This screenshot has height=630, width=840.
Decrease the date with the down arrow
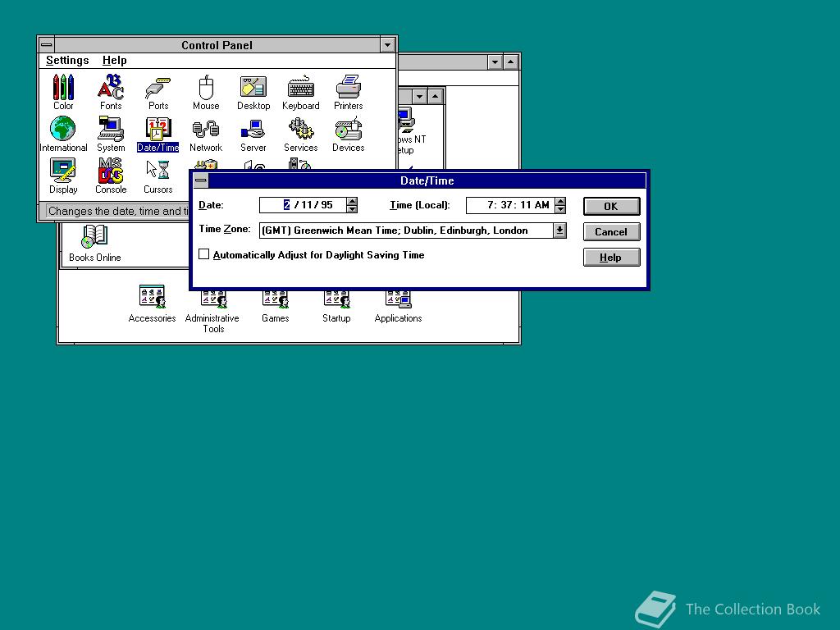[x=352, y=209]
